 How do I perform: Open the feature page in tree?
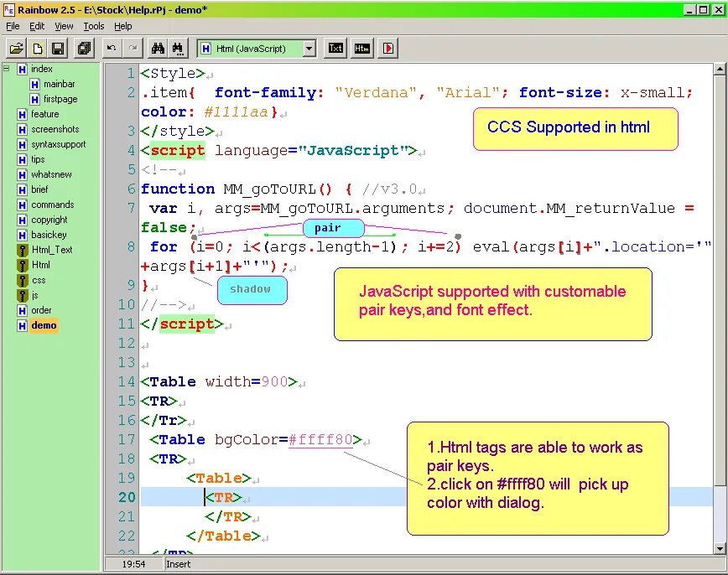pyautogui.click(x=44, y=114)
